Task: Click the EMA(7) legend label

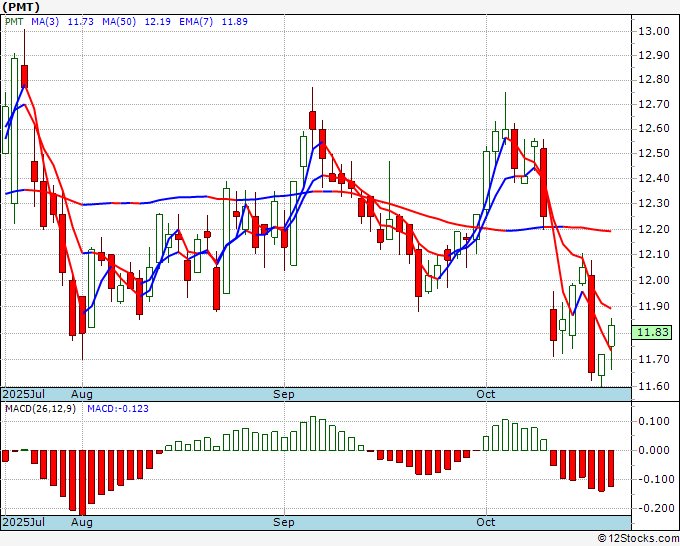Action: [196, 22]
